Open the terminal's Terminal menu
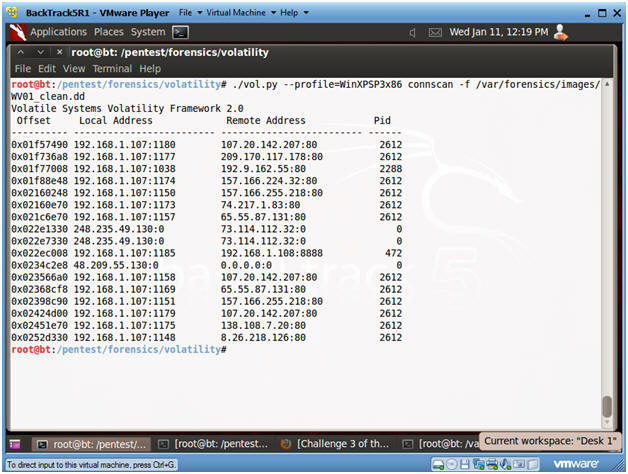 click(x=112, y=69)
